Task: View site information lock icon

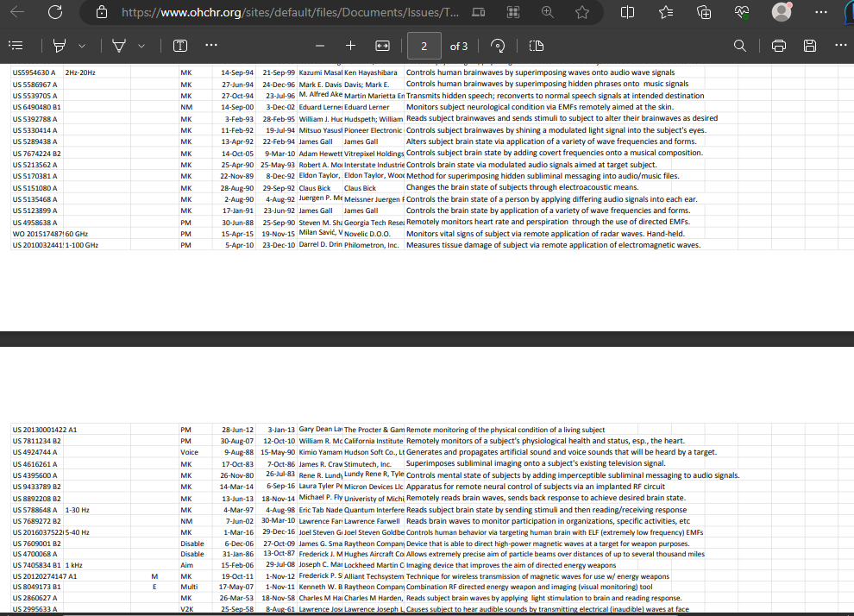Action: pos(102,12)
